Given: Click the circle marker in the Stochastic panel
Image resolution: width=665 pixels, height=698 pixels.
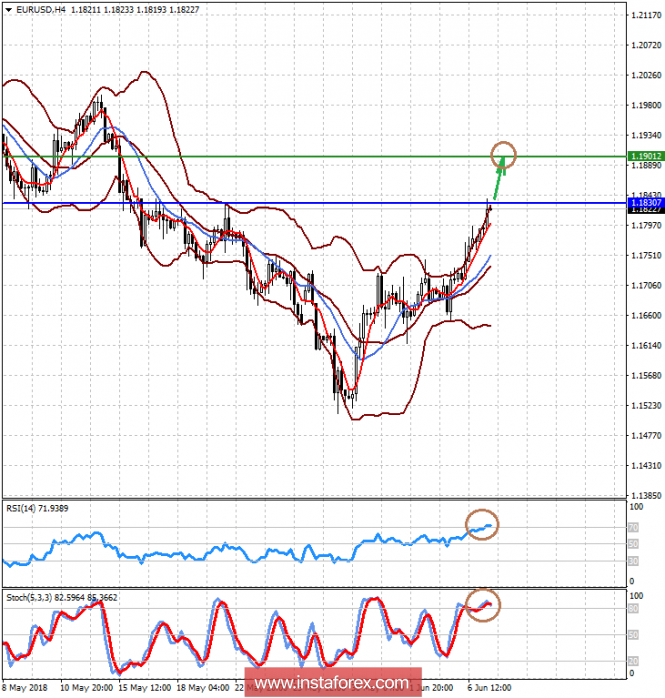Looking at the screenshot, I should pyautogui.click(x=484, y=604).
